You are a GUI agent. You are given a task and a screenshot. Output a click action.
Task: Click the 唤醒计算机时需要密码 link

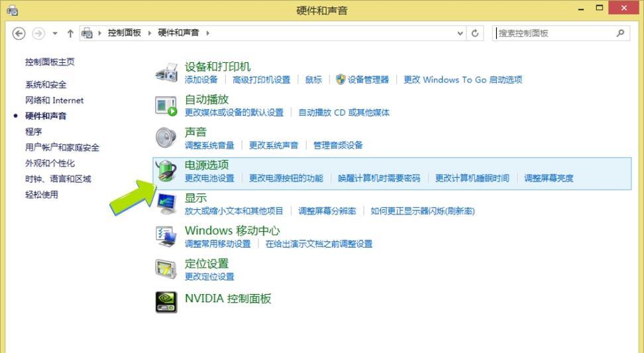[379, 178]
